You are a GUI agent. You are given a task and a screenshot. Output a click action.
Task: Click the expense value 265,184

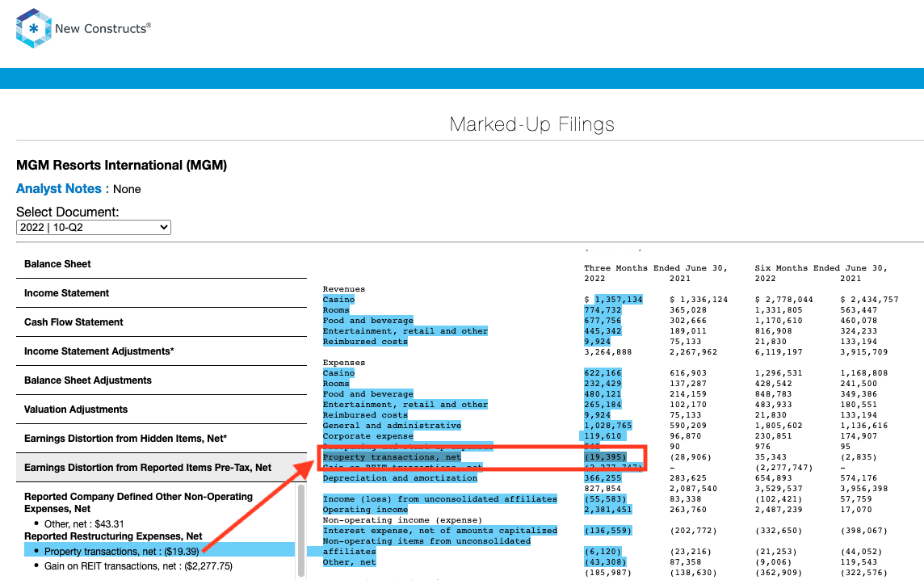click(603, 405)
